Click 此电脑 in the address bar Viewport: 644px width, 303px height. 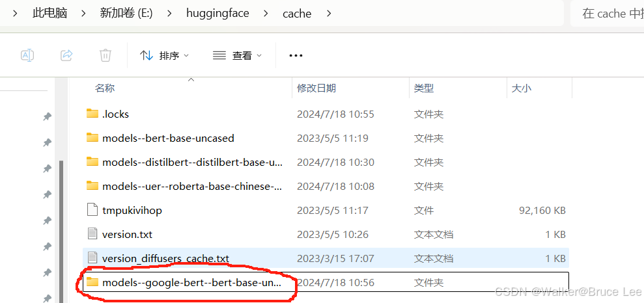tap(49, 13)
